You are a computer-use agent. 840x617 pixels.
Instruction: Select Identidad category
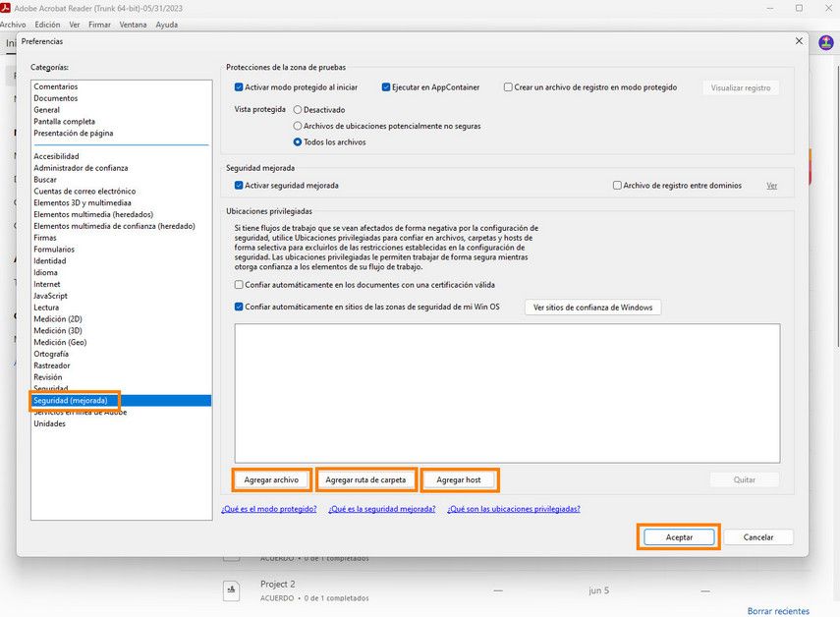50,260
